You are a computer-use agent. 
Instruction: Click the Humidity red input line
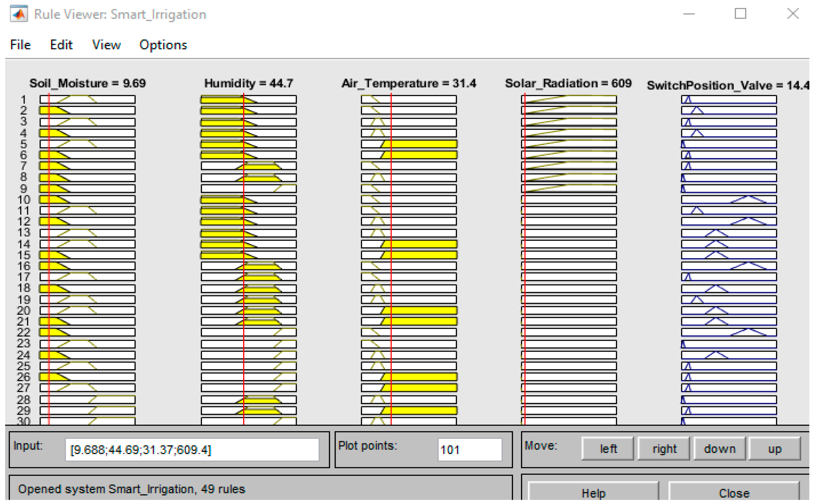[244, 259]
